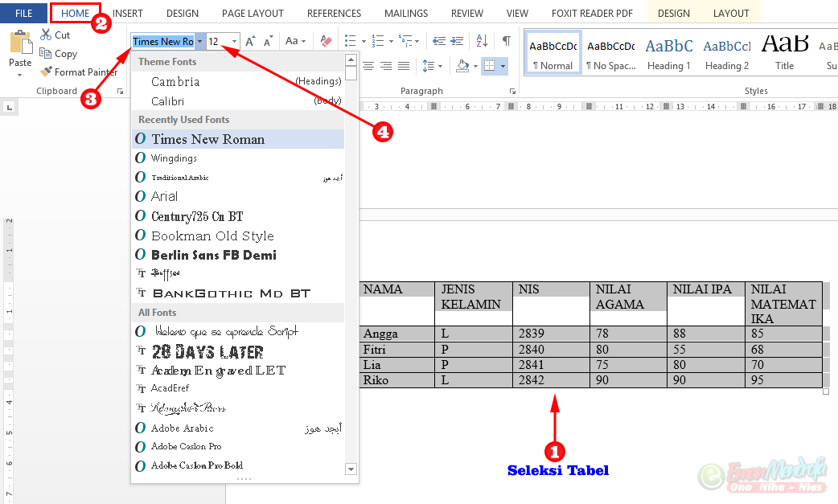The image size is (838, 504).
Task: Activate the Format Painter brush
Action: pyautogui.click(x=79, y=72)
